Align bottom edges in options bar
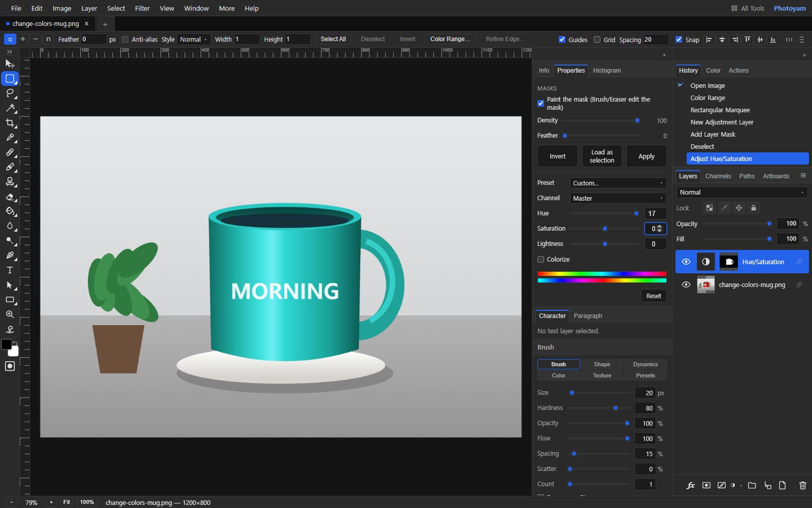Screen dimensions: 812x508 (x=772, y=40)
